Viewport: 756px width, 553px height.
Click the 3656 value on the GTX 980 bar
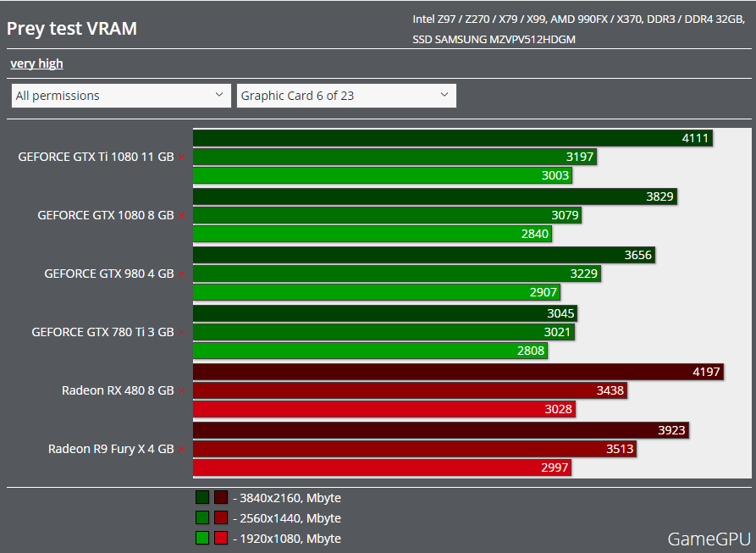click(x=637, y=255)
